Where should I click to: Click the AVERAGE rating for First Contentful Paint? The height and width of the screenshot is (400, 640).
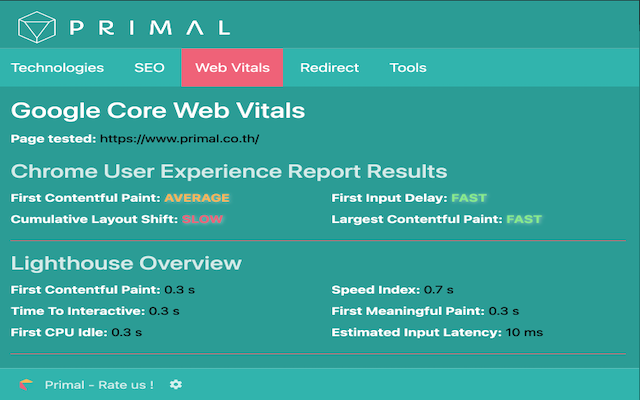[x=197, y=198]
